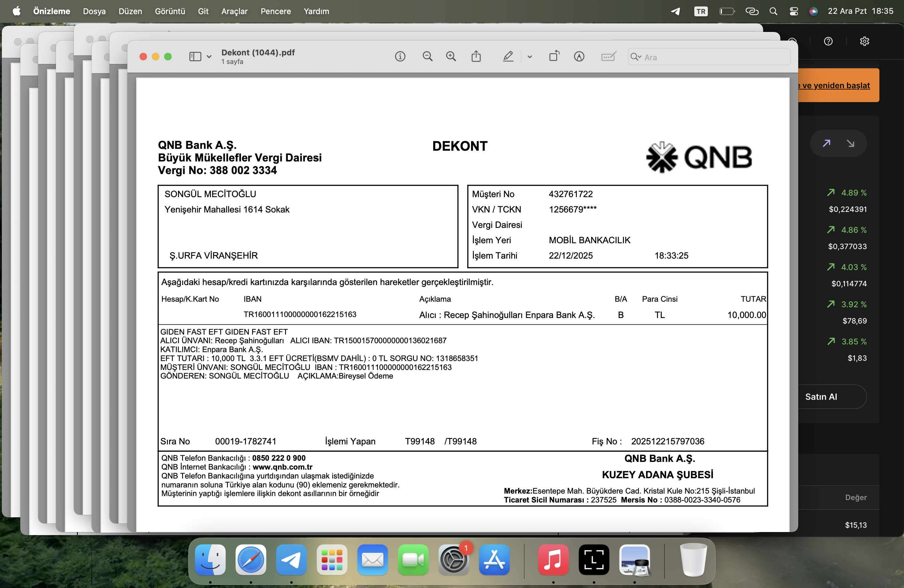Screen dimensions: 904x588
Task: Open the share button in Preview toolbar
Action: (476, 57)
